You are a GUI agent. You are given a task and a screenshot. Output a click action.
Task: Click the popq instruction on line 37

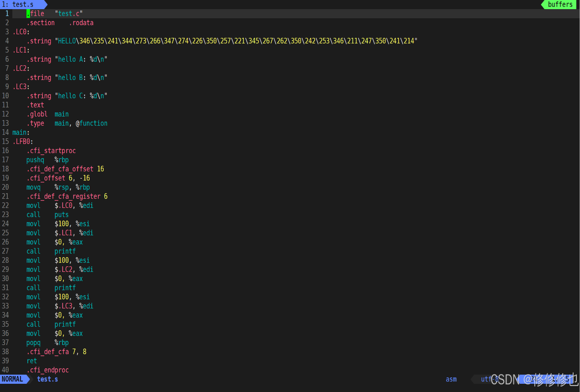pos(33,343)
